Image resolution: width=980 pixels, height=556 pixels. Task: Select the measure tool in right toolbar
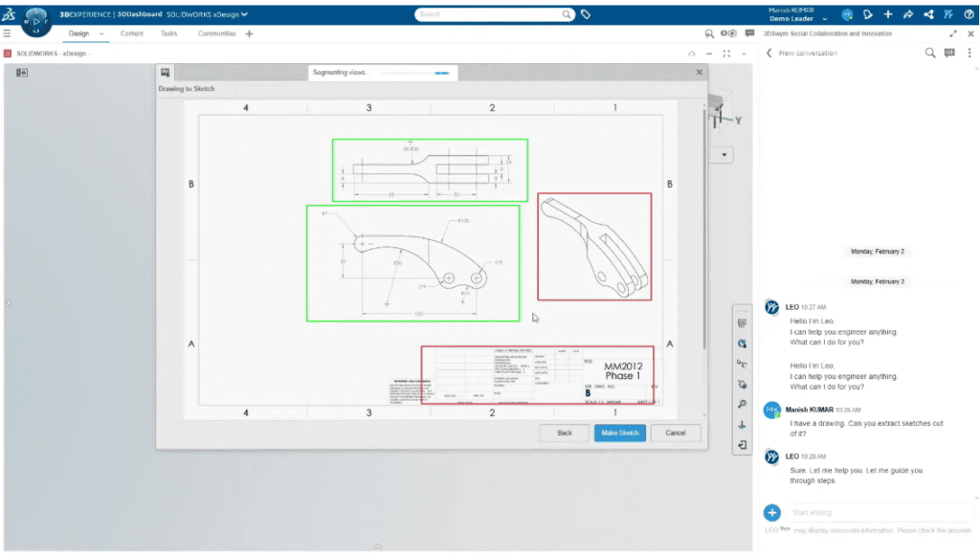(742, 363)
